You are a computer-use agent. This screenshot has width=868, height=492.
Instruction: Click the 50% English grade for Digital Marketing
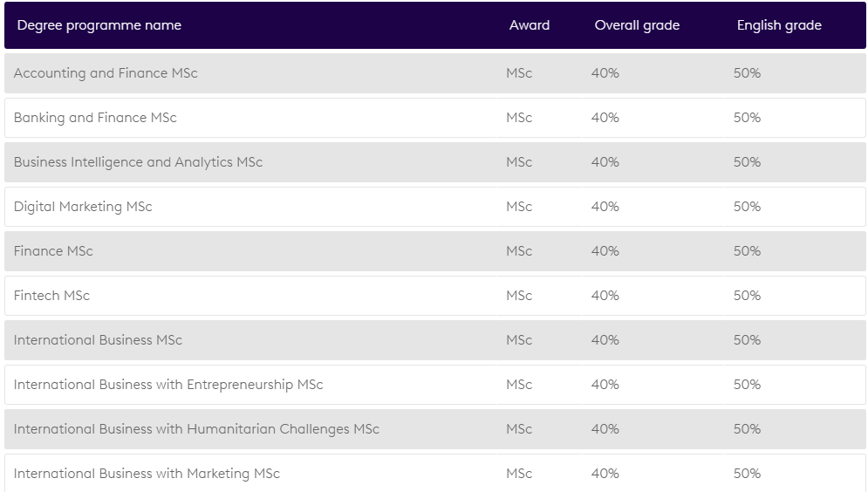(x=747, y=207)
